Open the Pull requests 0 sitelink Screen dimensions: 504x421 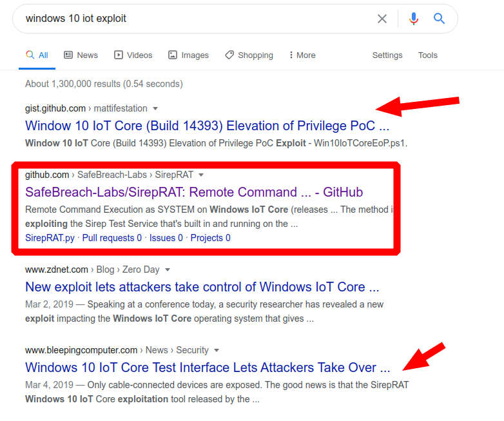[x=112, y=238]
